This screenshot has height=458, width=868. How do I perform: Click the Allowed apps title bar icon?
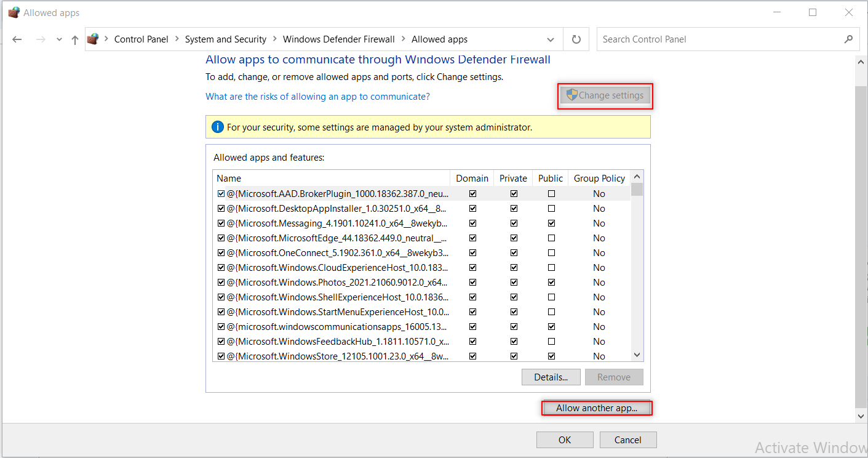point(14,12)
